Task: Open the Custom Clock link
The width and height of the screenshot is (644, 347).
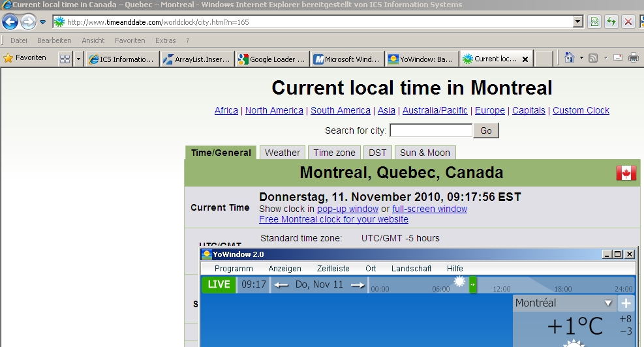Action: 581,110
